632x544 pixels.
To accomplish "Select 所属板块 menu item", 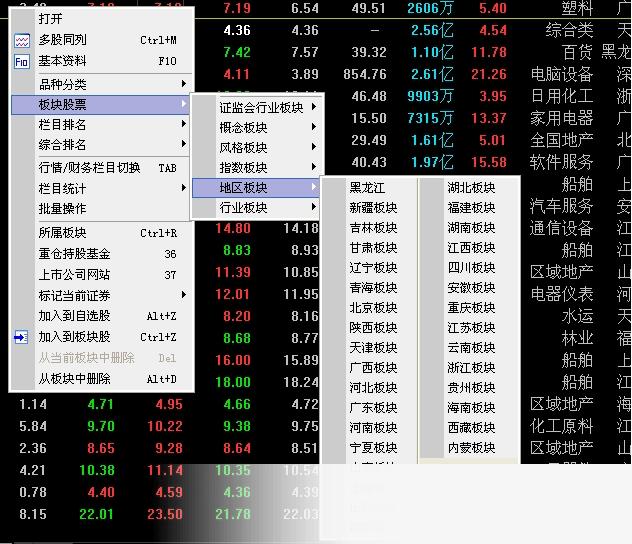I will tap(103, 233).
